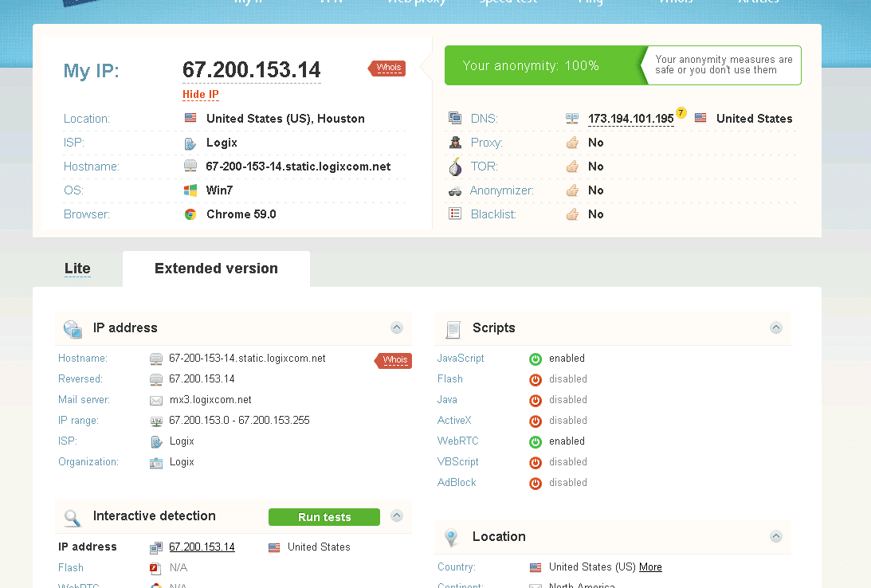871x588 pixels.
Task: Click the TOR onion icon
Action: [x=455, y=167]
